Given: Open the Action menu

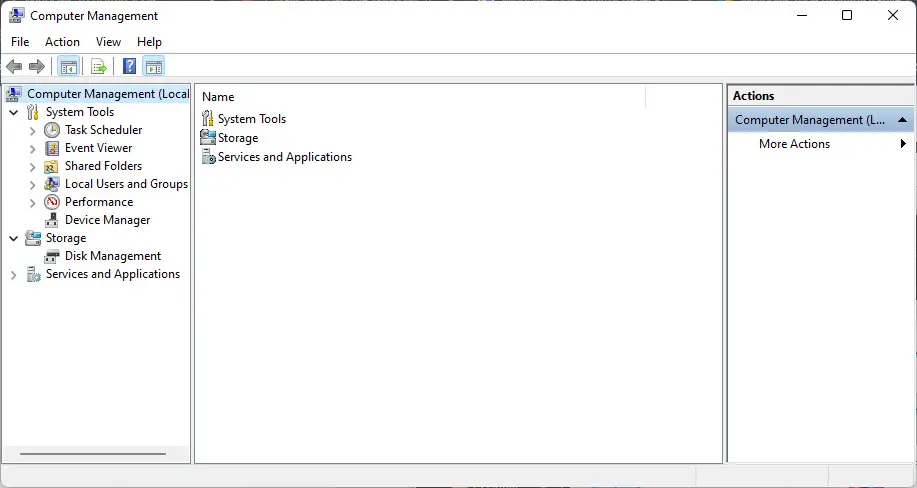Looking at the screenshot, I should [x=62, y=42].
